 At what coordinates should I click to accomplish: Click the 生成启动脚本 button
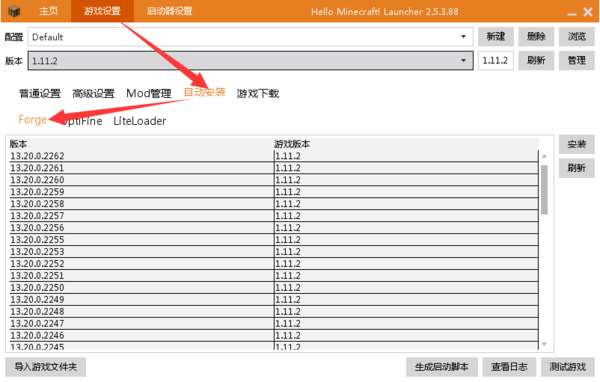point(442,367)
